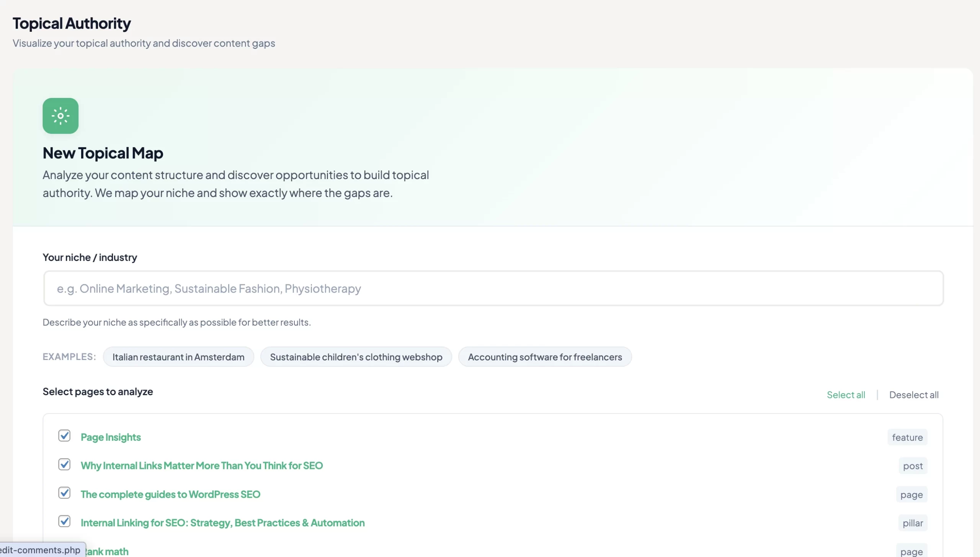
Task: Open 'Internal Linking for SEO: Strategy, Best Practices & Automation'
Action: tap(222, 523)
